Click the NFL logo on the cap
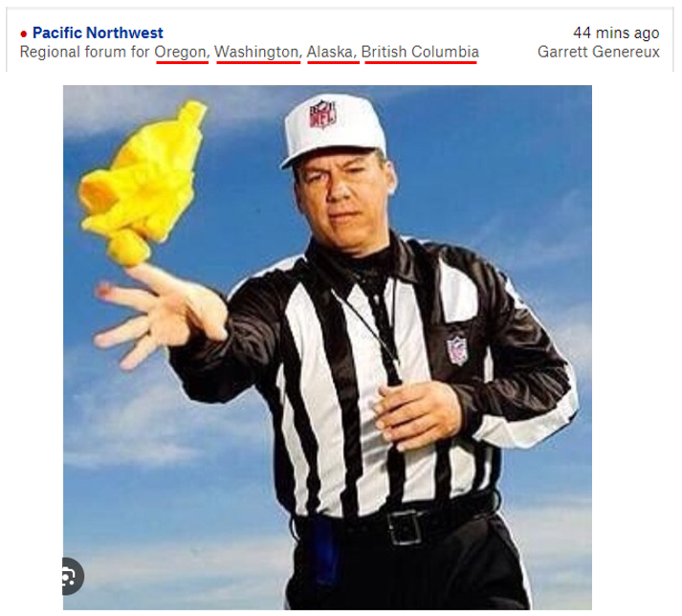Image resolution: width=682 pixels, height=616 pixels. point(322,114)
